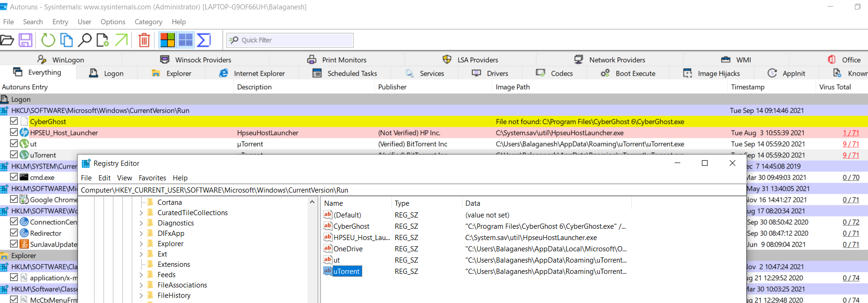Open the Favorites menu in Registry Editor
This screenshot has width=868, height=303.
(x=152, y=178)
